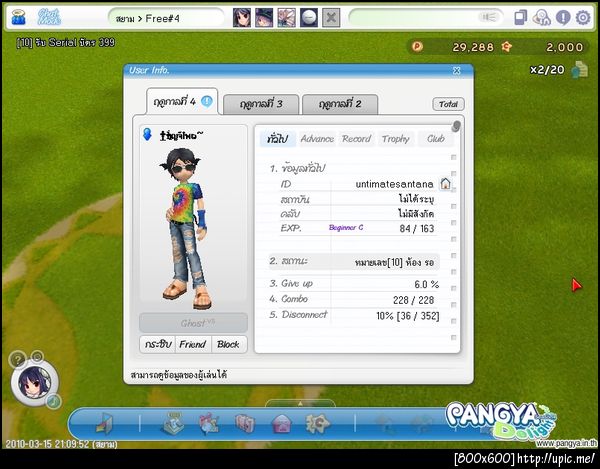Click the Pang balance 29,288
Image resolution: width=600 pixels, height=469 pixels.
(473, 47)
